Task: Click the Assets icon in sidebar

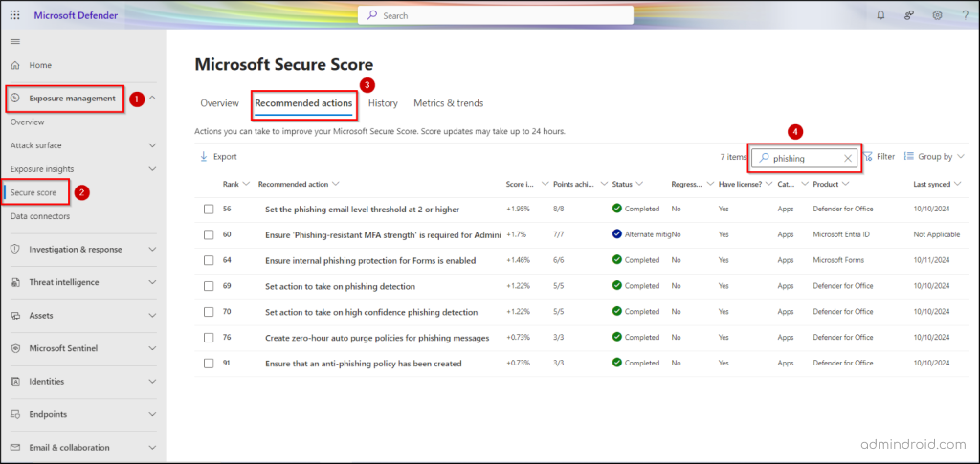Action: [x=16, y=316]
